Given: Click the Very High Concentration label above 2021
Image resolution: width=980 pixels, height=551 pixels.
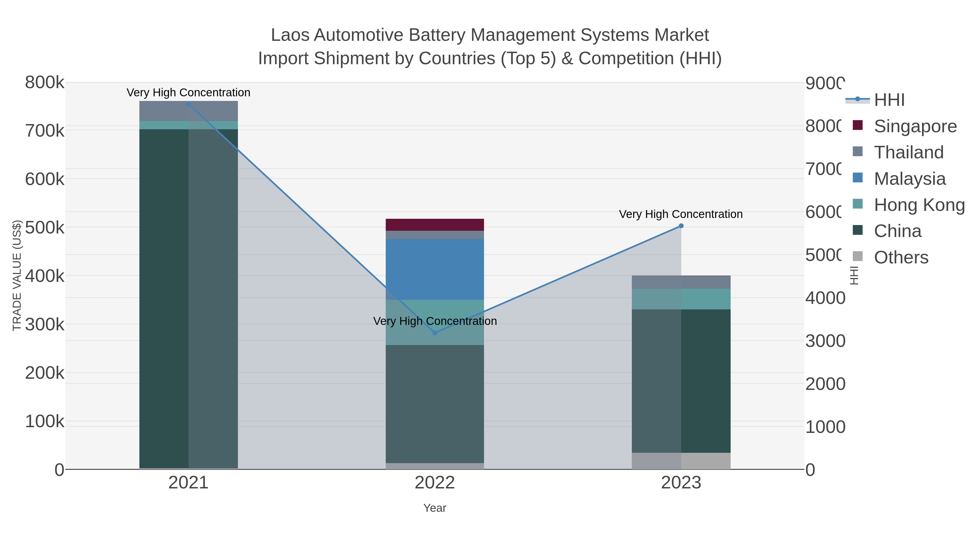Looking at the screenshot, I should pyautogui.click(x=188, y=93).
